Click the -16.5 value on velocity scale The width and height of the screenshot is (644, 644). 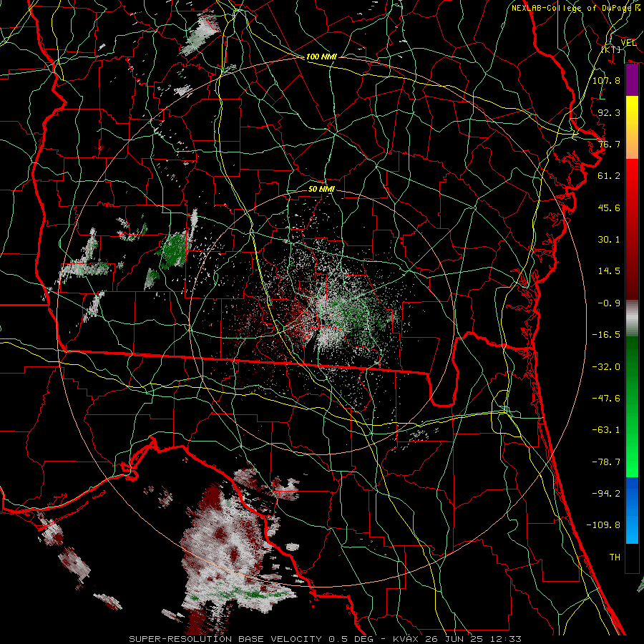[606, 335]
